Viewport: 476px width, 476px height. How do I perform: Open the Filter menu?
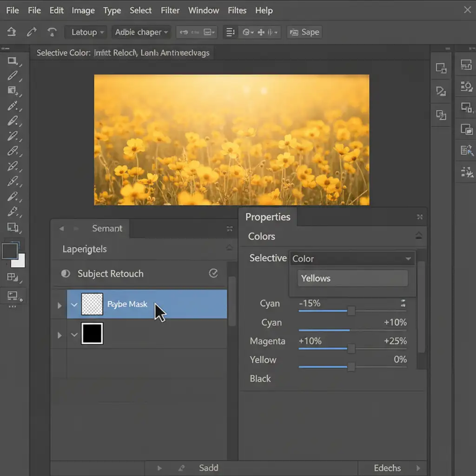point(170,10)
